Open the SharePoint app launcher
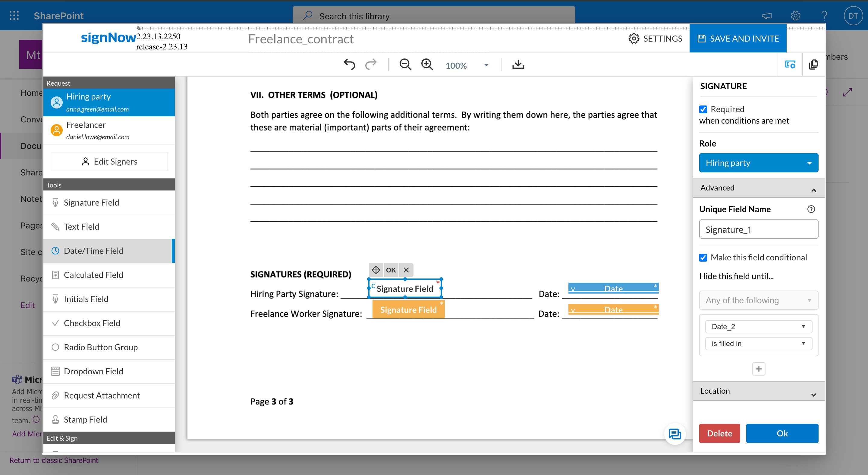 coord(14,15)
